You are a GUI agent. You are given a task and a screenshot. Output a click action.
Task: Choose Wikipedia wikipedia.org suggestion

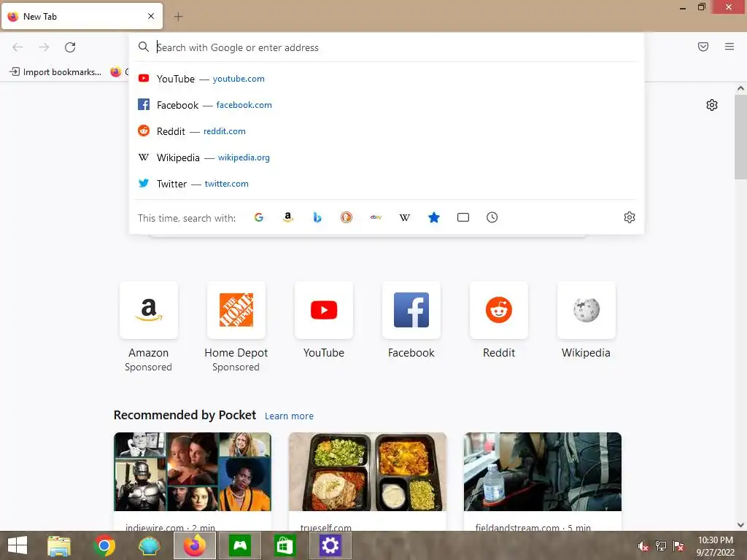click(x=387, y=157)
